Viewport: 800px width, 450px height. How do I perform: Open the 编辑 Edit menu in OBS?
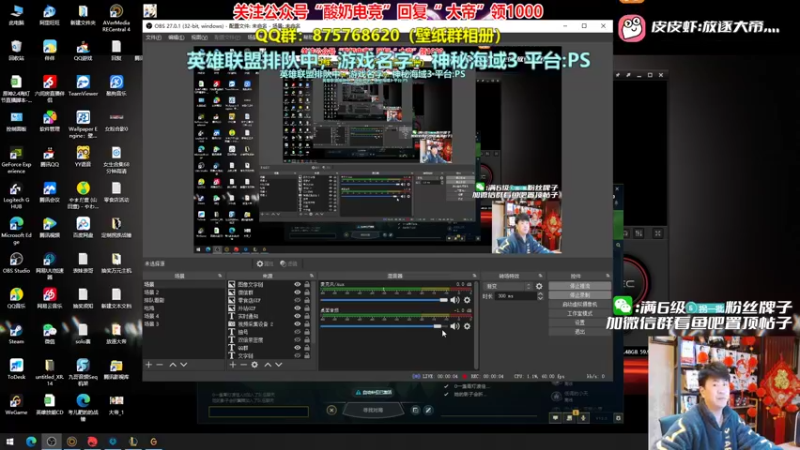[176, 37]
